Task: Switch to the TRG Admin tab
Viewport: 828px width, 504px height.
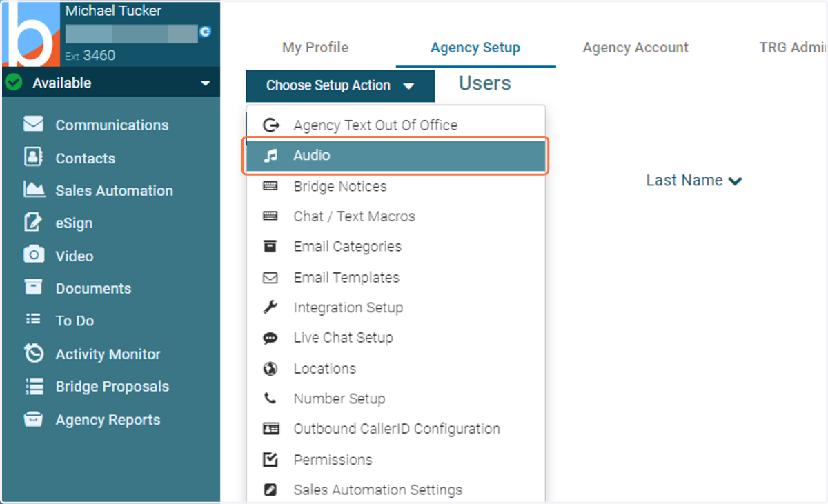Action: [792, 48]
